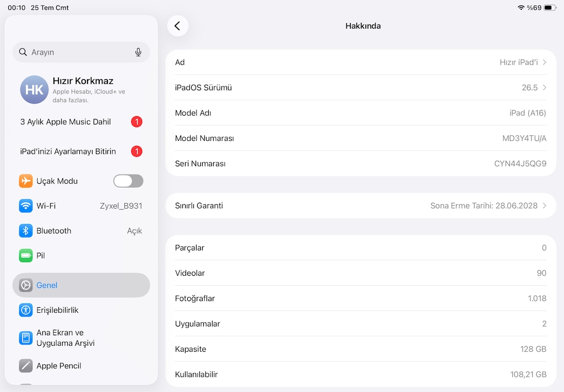Open the iPadOS Sürümü row

[361, 88]
